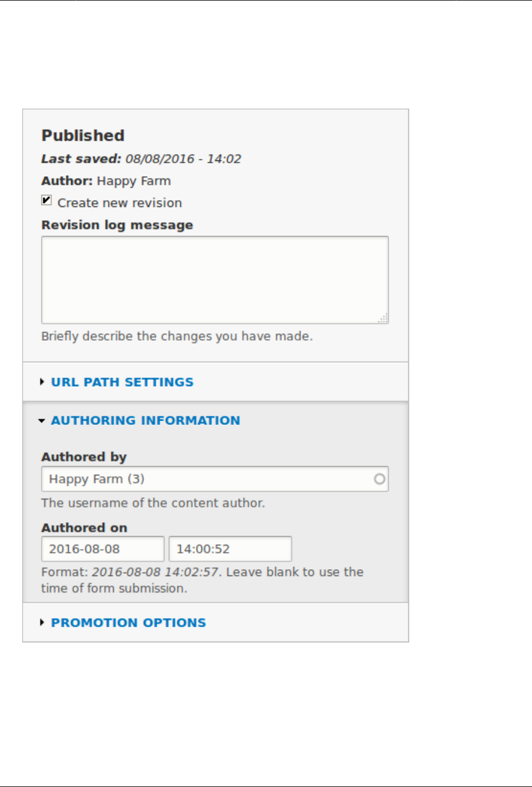Click inside the Revision log message textarea
The height and width of the screenshot is (787, 532).
(215, 280)
